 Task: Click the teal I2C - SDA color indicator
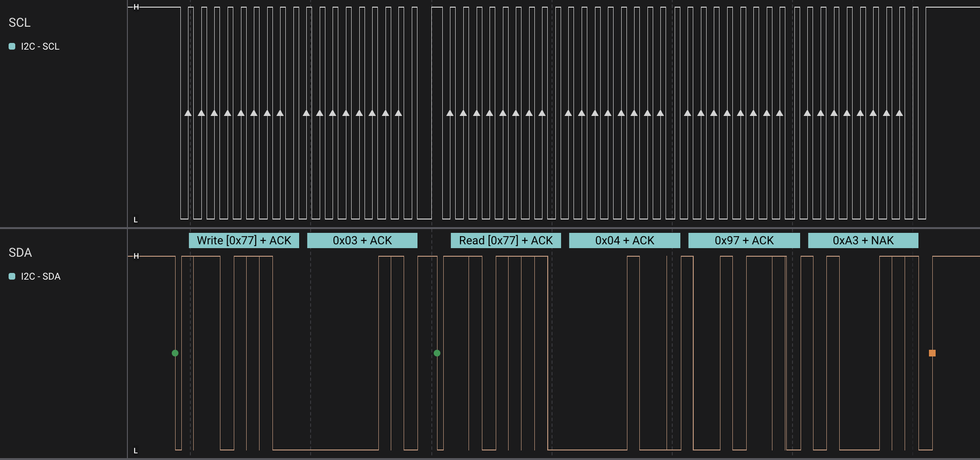pos(12,276)
